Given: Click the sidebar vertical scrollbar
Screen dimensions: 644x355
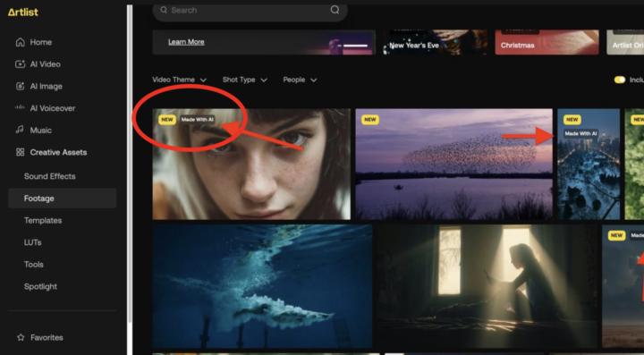Looking at the screenshot, I should click(130, 165).
